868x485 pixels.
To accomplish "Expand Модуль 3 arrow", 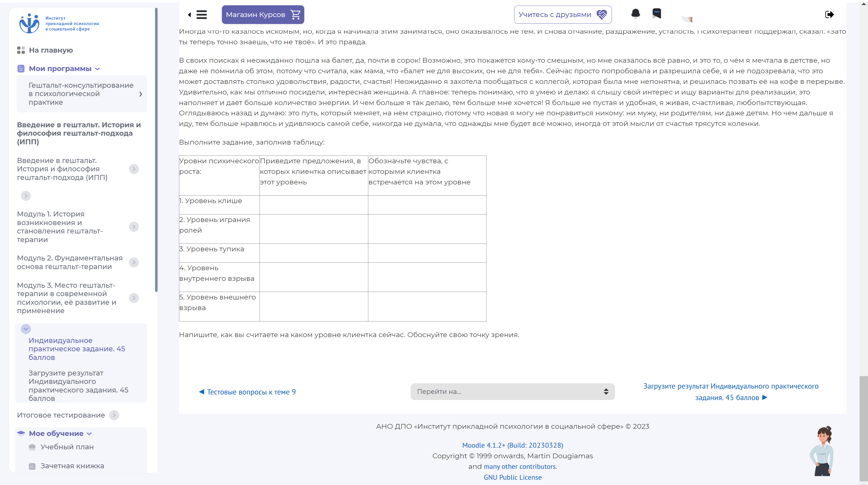I will 134,298.
